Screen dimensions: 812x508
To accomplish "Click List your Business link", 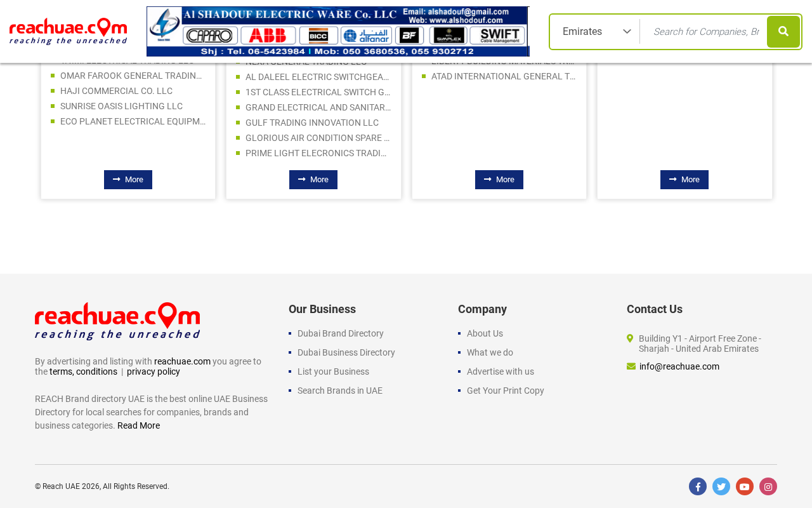I will (x=333, y=371).
